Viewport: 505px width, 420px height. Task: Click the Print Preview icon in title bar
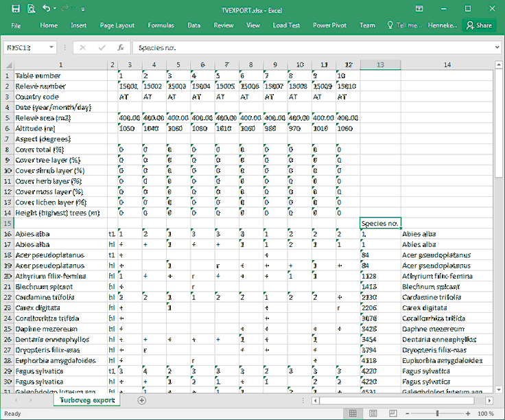click(x=31, y=9)
